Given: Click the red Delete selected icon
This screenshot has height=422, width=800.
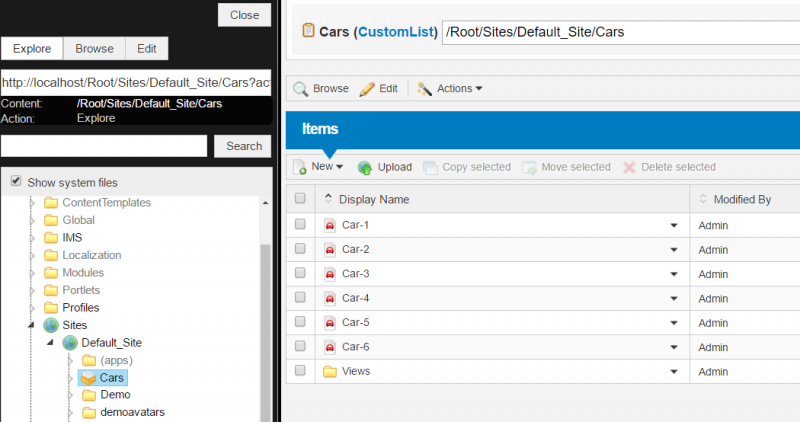Looking at the screenshot, I should click(629, 167).
